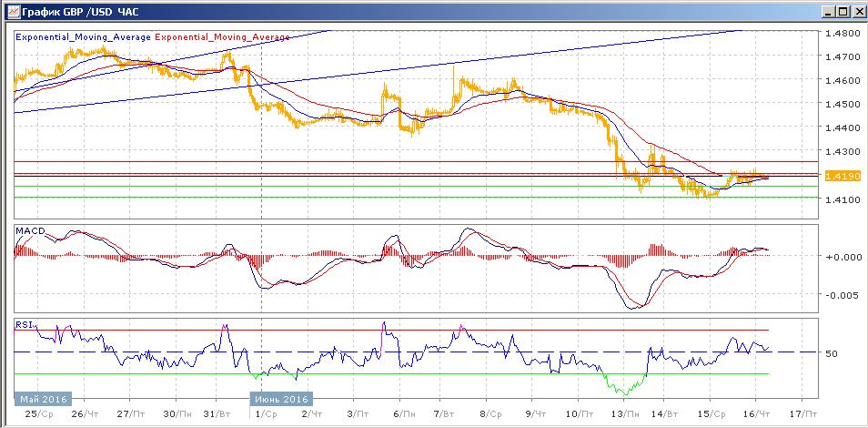The image size is (868, 428).
Task: Click the 10/Пт date on time axis
Action: [579, 413]
